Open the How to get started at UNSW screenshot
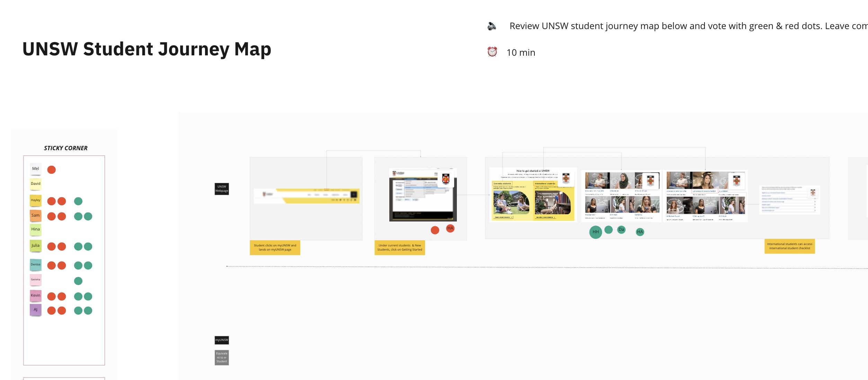 click(533, 195)
